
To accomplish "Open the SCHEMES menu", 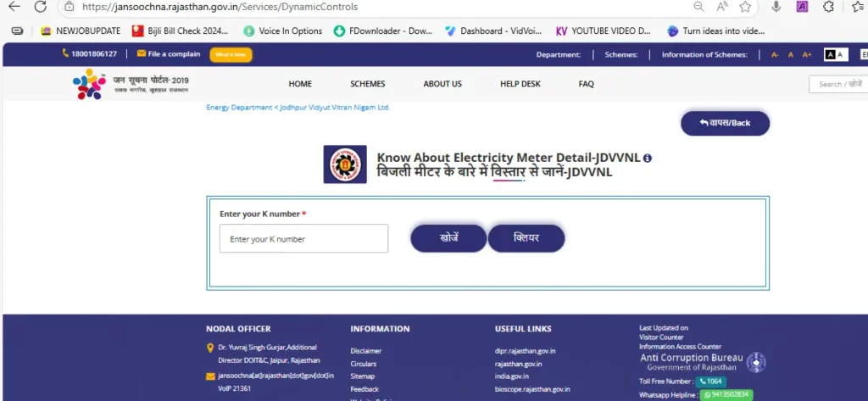I will (x=367, y=84).
